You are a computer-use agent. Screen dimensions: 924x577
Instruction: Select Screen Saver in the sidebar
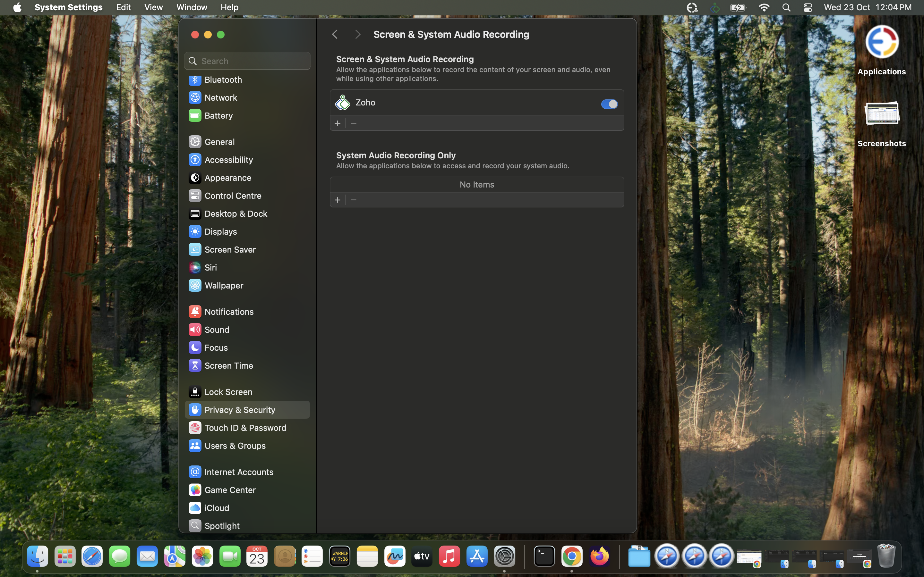click(x=230, y=249)
